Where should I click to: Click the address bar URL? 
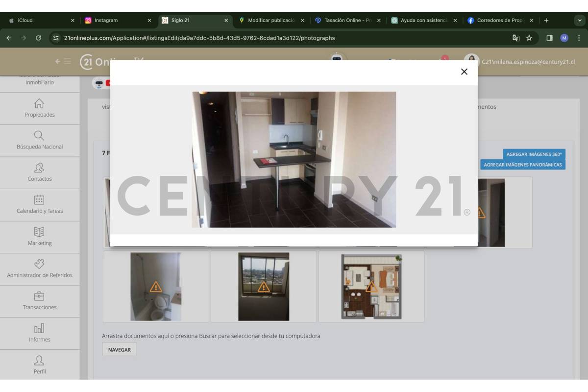[x=199, y=38]
